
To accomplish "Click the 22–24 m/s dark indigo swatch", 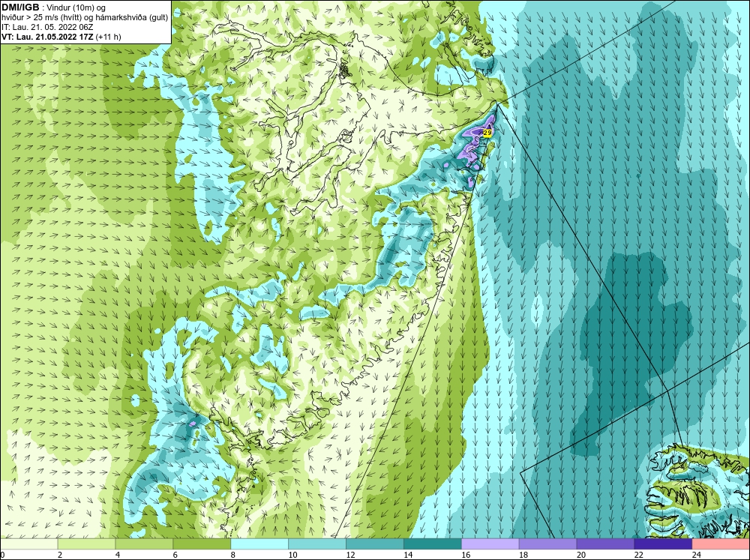I will tap(664, 544).
